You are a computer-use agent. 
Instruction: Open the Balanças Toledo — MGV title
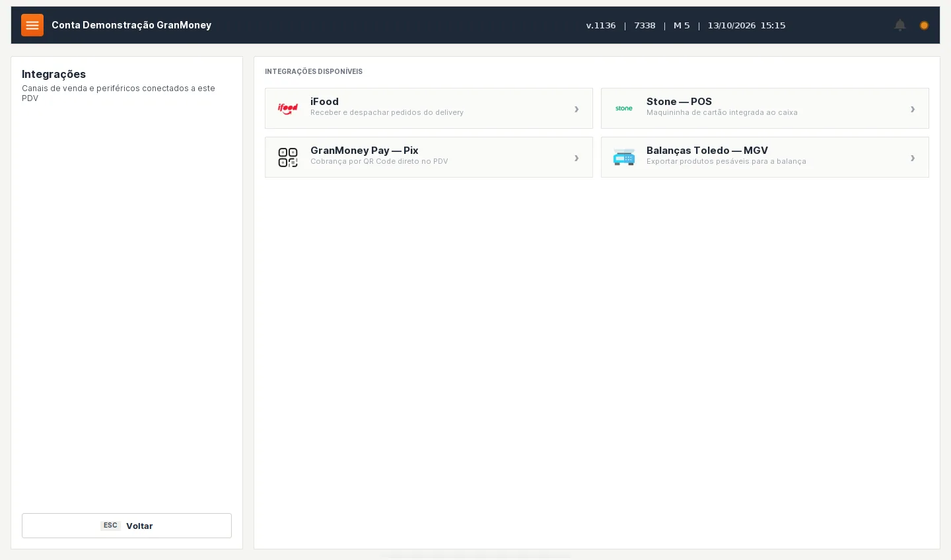pos(707,151)
